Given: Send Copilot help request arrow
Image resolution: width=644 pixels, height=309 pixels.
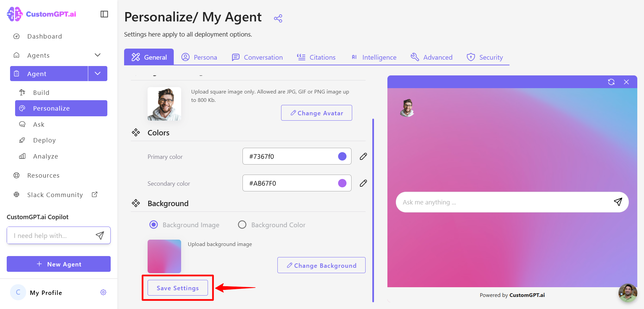Looking at the screenshot, I should point(100,236).
